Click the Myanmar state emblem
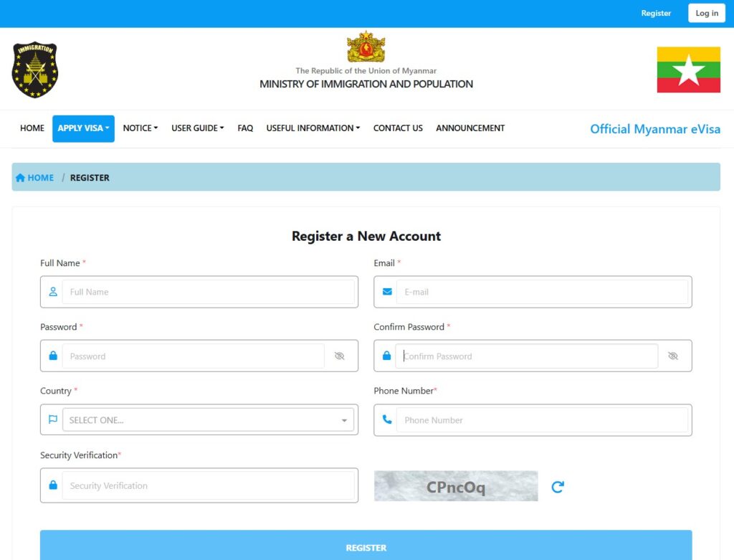The width and height of the screenshot is (734, 560). coord(366,47)
